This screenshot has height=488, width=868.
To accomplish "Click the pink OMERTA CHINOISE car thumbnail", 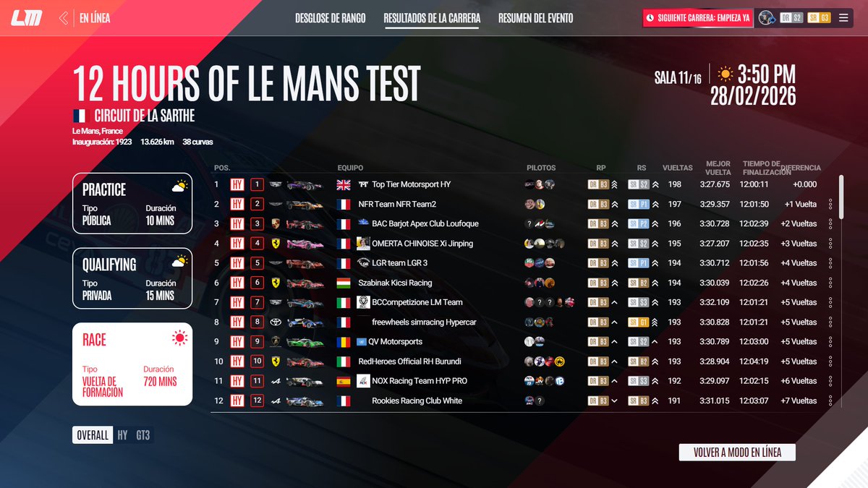I will click(304, 244).
